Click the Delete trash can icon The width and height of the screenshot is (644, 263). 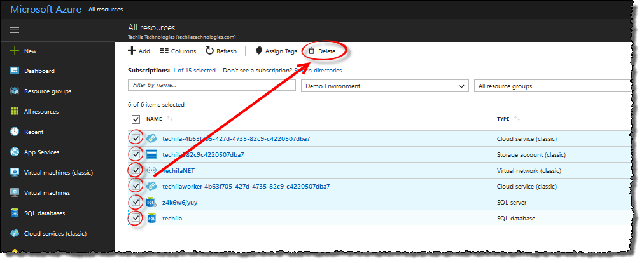[312, 51]
